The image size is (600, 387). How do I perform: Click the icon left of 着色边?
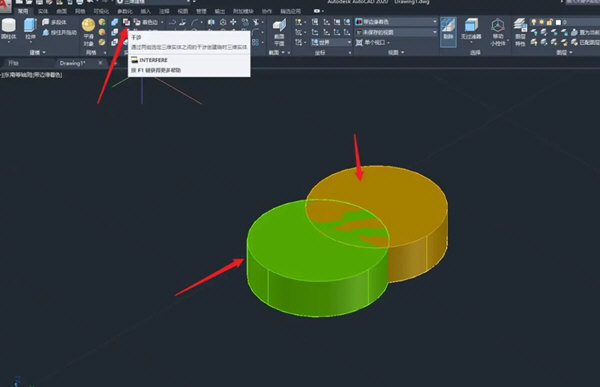(137, 22)
